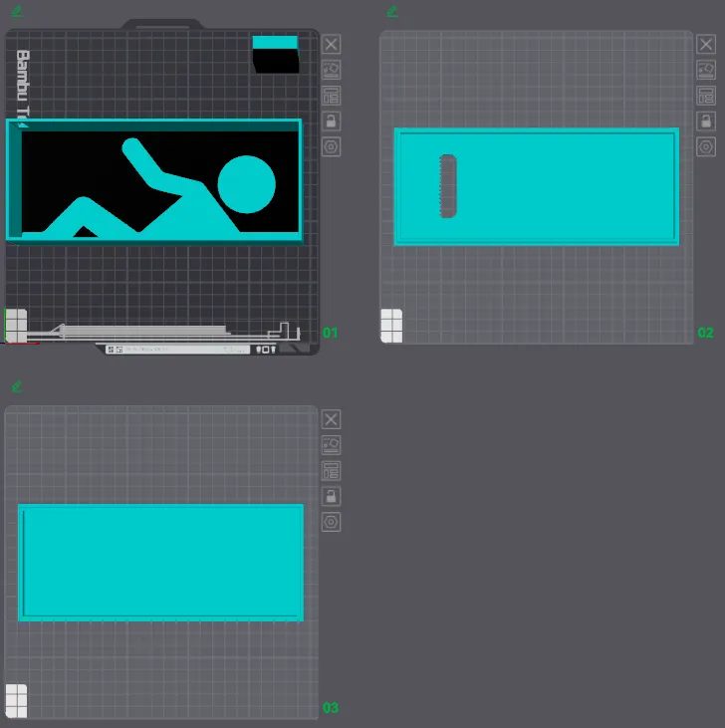Click the edit plate name pencil on plate 02
The width and height of the screenshot is (725, 728).
[392, 11]
